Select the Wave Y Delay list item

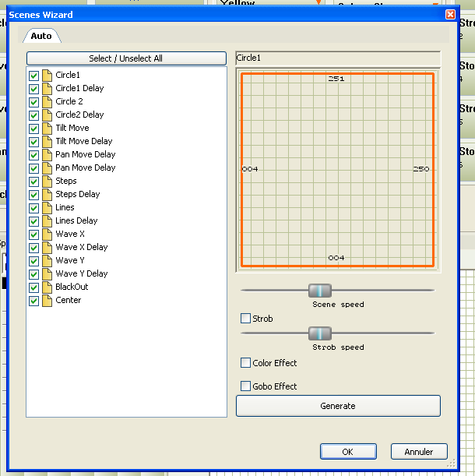pos(81,273)
